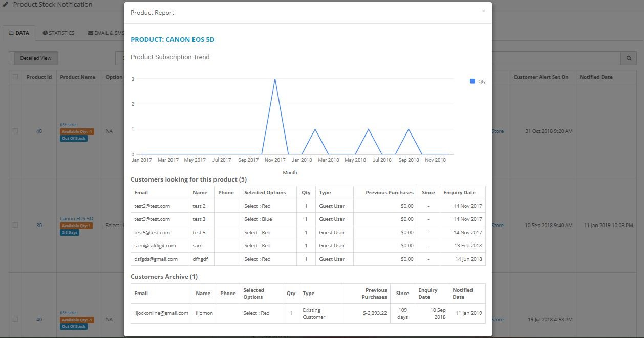The width and height of the screenshot is (644, 338).
Task: Open product id 30 link
Action: 39,225
